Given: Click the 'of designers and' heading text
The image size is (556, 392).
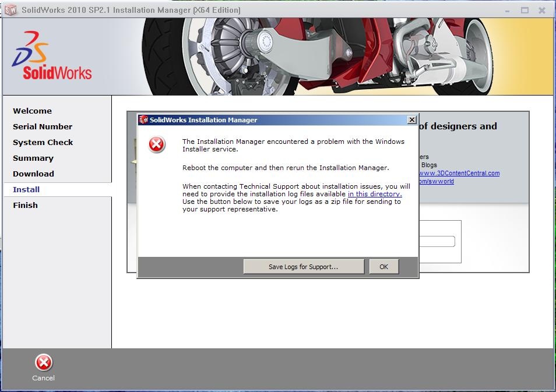Looking at the screenshot, I should pyautogui.click(x=458, y=126).
